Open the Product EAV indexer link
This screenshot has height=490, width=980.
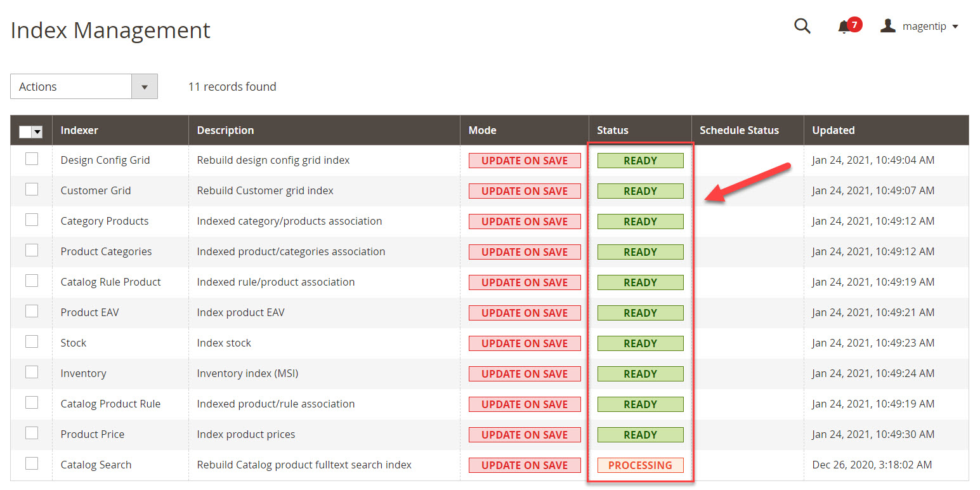tap(89, 312)
